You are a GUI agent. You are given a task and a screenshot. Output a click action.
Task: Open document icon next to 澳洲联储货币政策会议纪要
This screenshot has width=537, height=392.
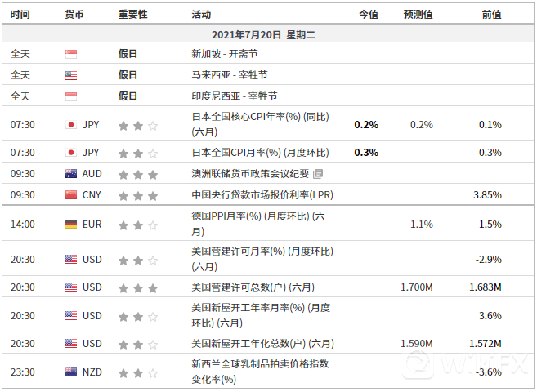(318, 174)
